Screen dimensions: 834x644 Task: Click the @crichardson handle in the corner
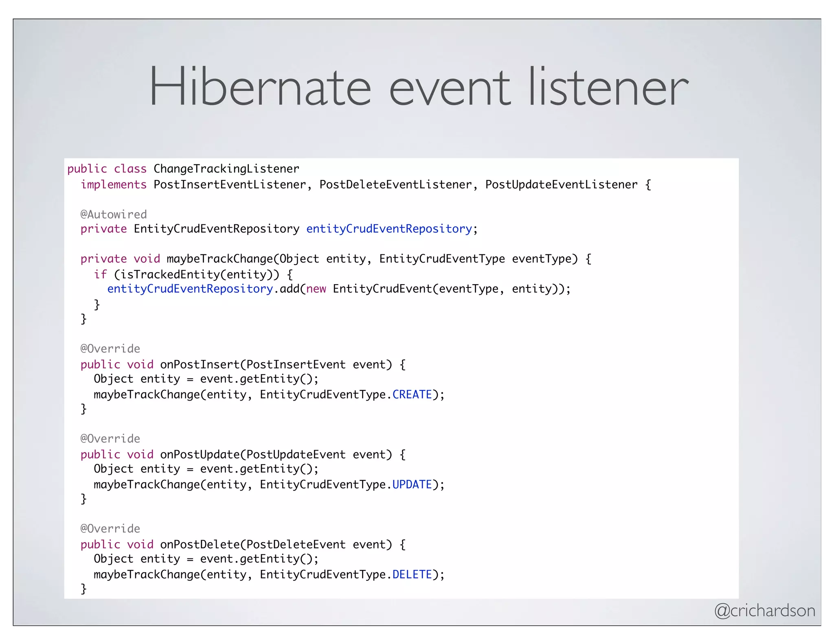[x=765, y=611]
